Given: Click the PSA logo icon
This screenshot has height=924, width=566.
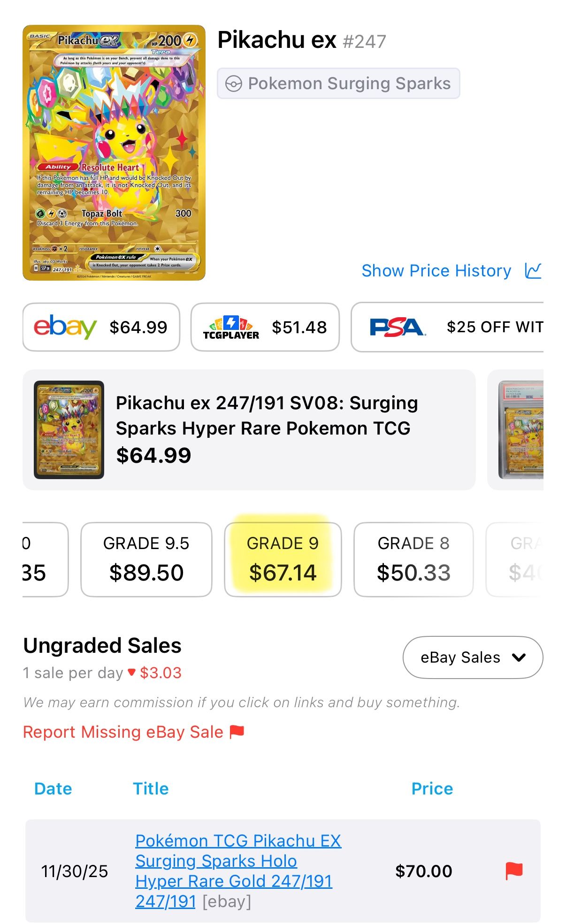Looking at the screenshot, I should click(x=397, y=327).
